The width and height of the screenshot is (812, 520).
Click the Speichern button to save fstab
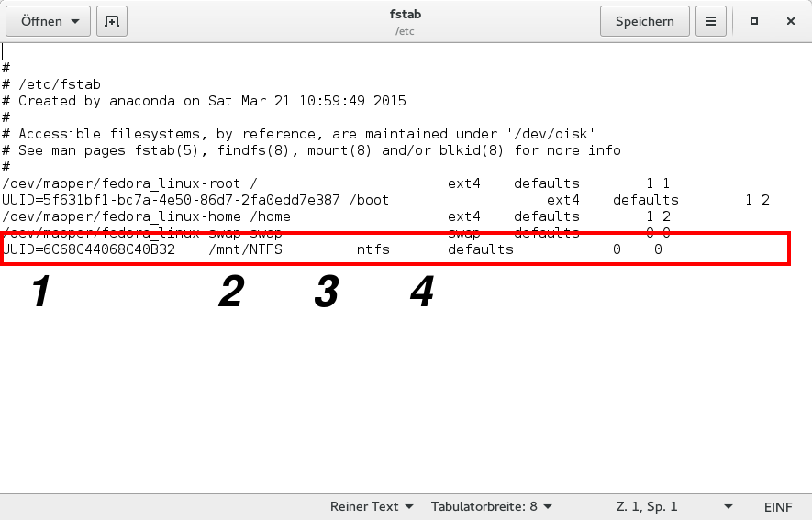[x=644, y=21]
